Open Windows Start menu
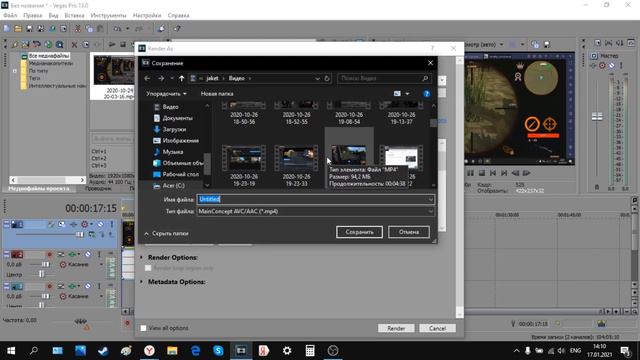This screenshot has width=640, height=360. click(x=11, y=351)
